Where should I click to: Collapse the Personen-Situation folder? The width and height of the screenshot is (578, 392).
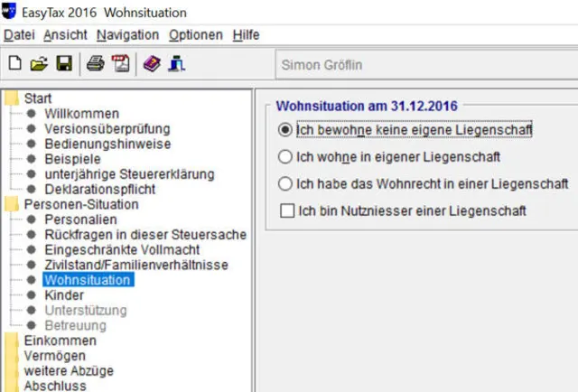point(12,204)
